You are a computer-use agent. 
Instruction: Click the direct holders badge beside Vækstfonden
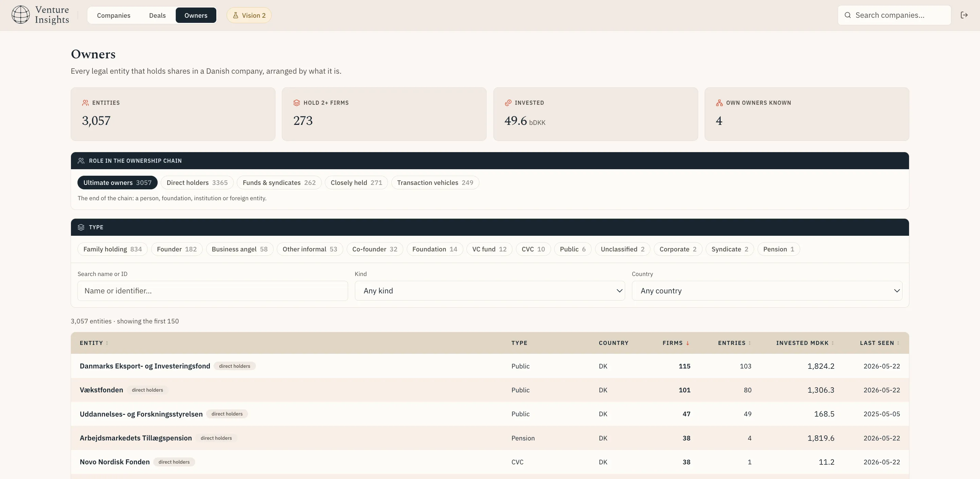(x=148, y=390)
